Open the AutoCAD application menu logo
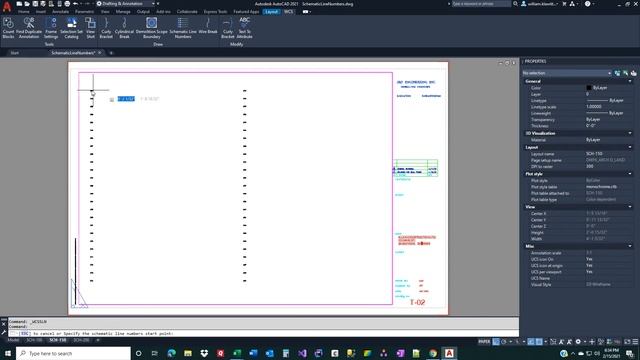The width and height of the screenshot is (640, 360). click(7, 6)
